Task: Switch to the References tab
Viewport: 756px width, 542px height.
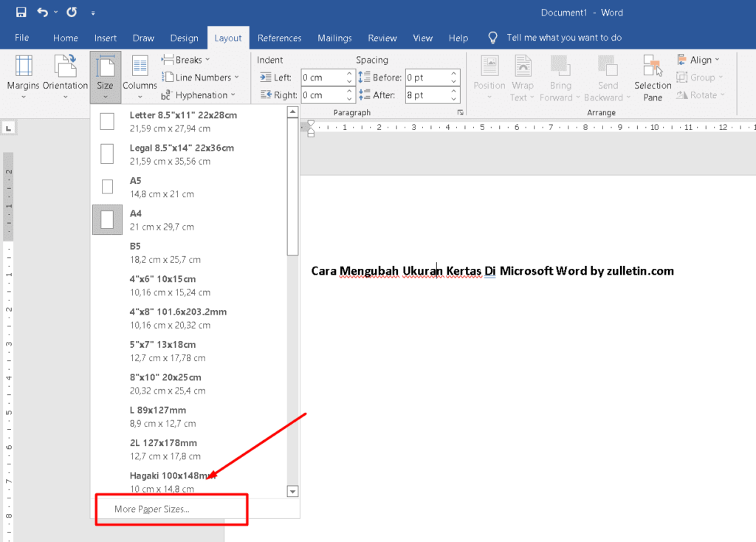Action: (279, 38)
